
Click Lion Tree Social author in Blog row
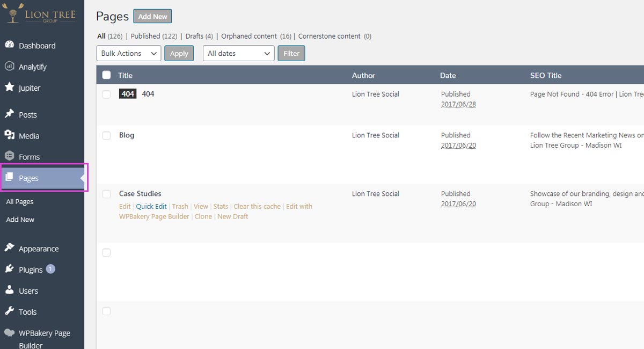coord(376,135)
